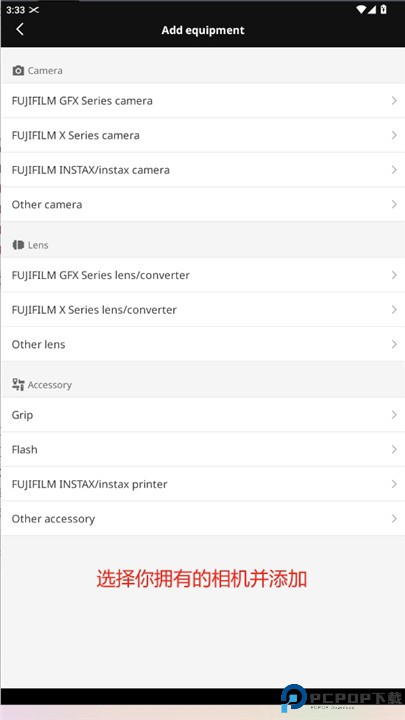Select FUJIFILM X Series camera
The width and height of the screenshot is (405, 720).
coord(202,135)
